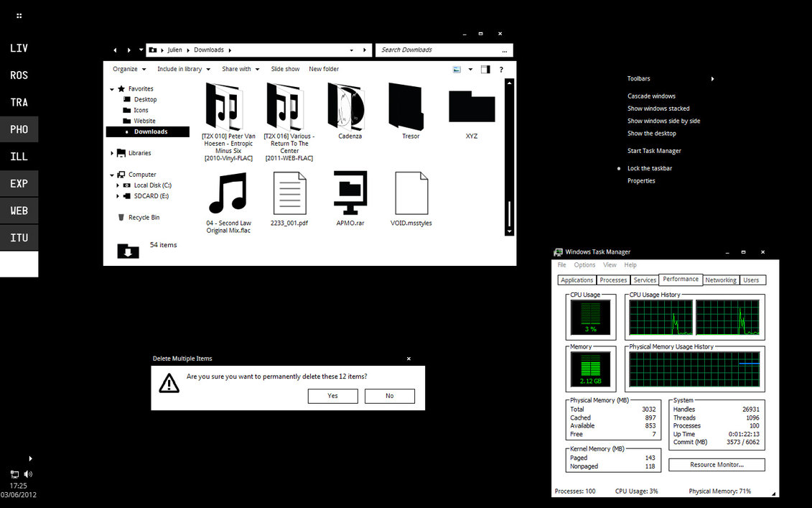Viewport: 812px width, 508px height.
Task: Select the 2233_001.pdf document icon
Action: [x=289, y=193]
